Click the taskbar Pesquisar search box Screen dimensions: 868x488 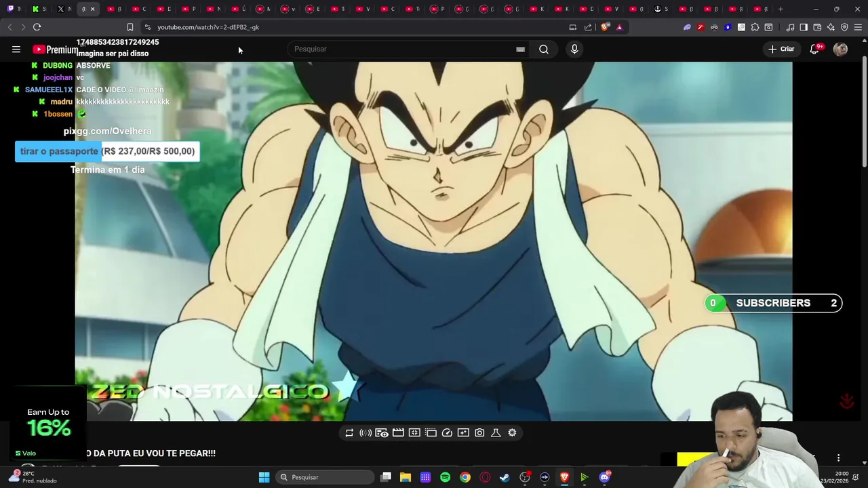(x=325, y=477)
